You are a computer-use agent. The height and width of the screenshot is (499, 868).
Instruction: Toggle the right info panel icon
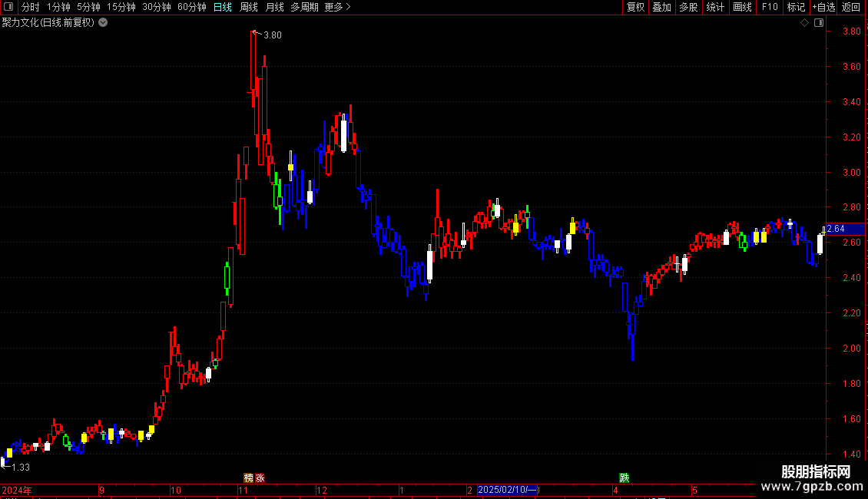tap(819, 23)
